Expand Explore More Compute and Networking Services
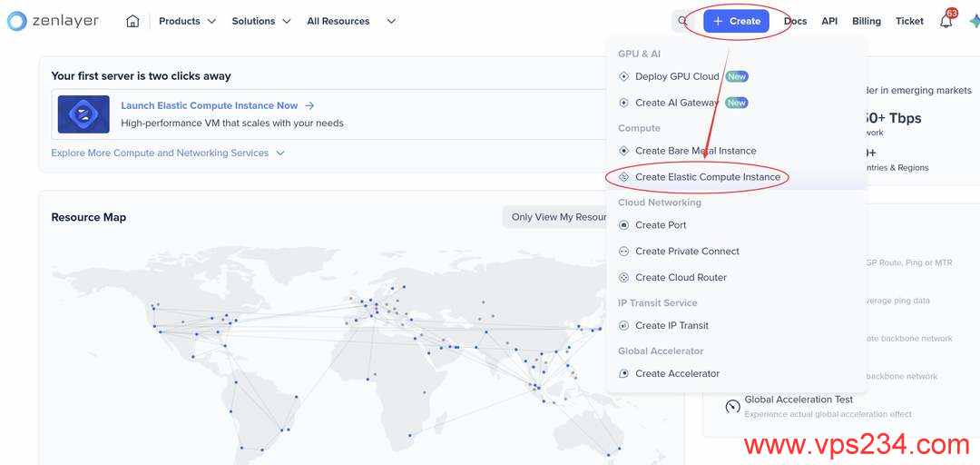980x465 pixels. tap(168, 153)
